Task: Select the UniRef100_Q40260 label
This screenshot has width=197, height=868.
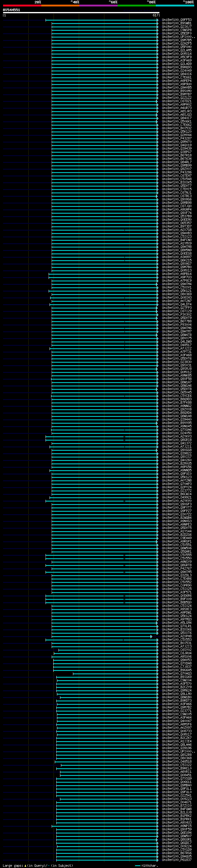Action: click(177, 460)
